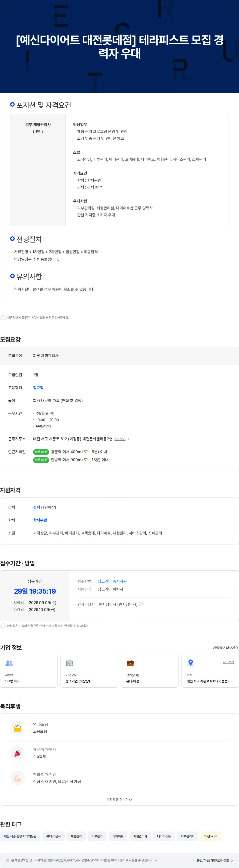Expand the footer copyright notice chevron
The image size is (239, 868).
click(x=156, y=860)
